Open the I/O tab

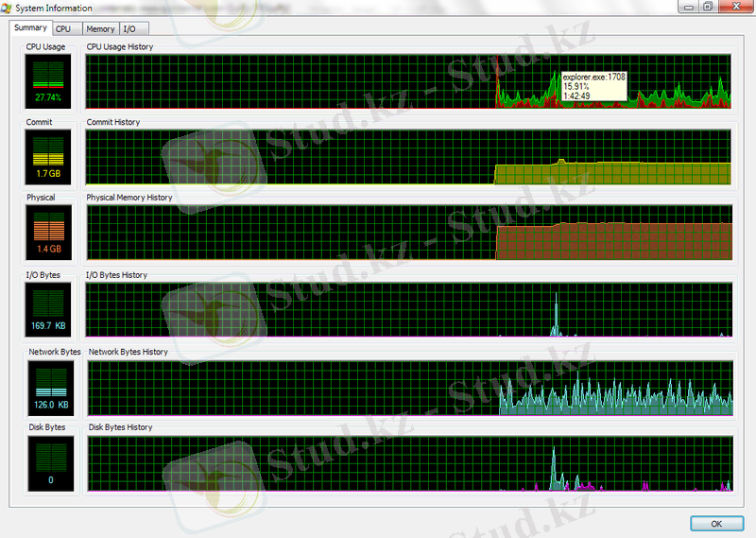pos(133,29)
